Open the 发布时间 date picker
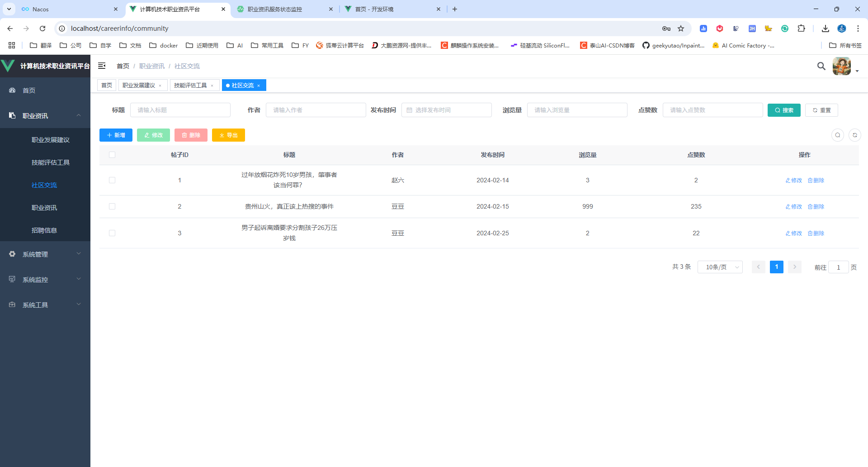The image size is (868, 467). coord(446,110)
